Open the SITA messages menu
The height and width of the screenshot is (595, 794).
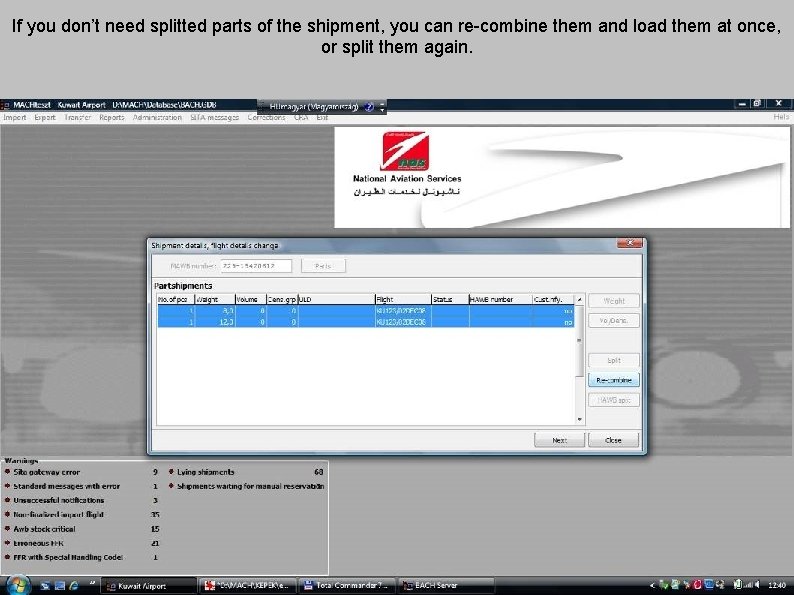coord(214,117)
